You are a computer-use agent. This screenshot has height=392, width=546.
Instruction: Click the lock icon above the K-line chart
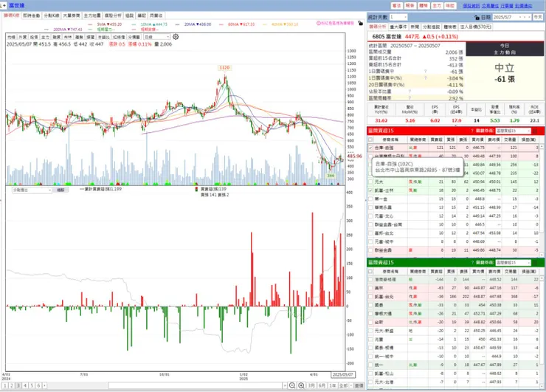(360, 23)
